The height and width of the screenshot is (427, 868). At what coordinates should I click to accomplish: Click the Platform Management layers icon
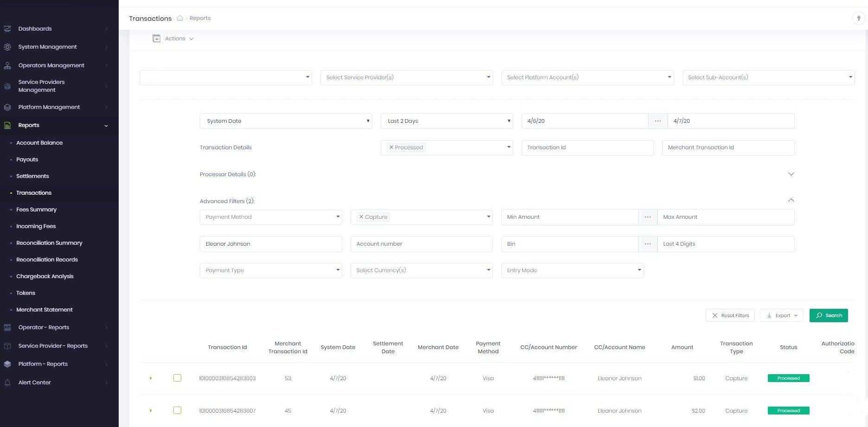(x=7, y=107)
